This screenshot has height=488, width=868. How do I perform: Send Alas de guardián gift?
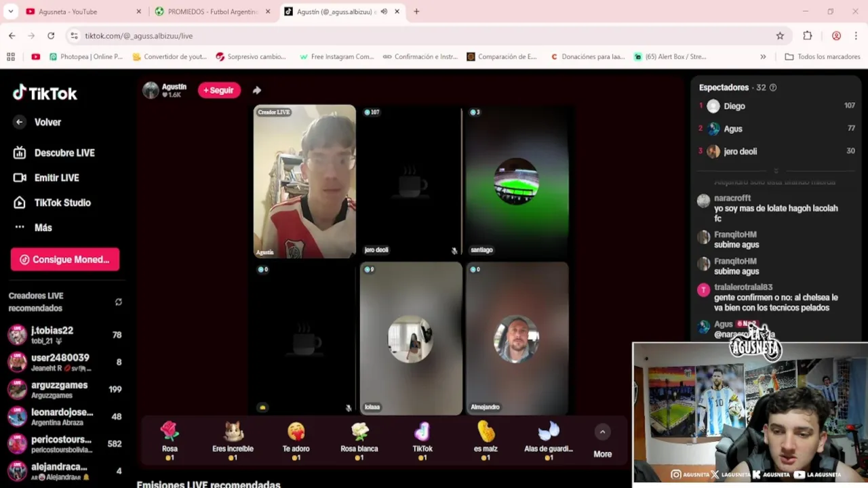[x=549, y=441]
